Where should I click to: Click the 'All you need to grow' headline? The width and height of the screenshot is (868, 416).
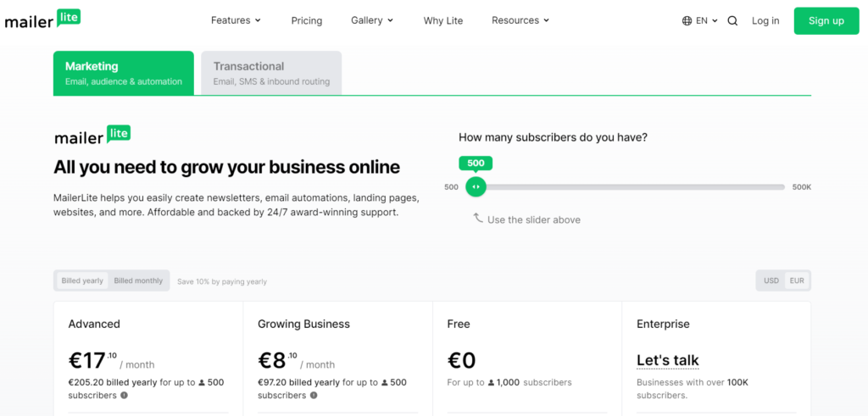tap(226, 168)
